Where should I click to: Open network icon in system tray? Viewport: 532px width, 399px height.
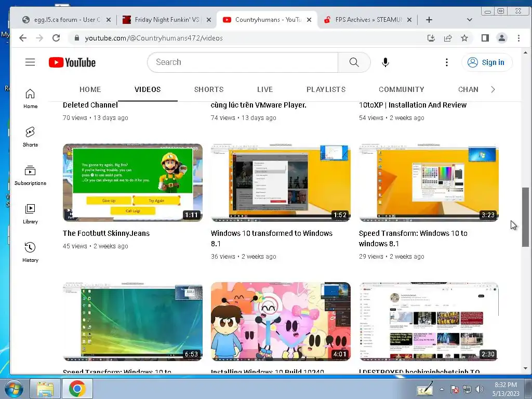(x=467, y=389)
